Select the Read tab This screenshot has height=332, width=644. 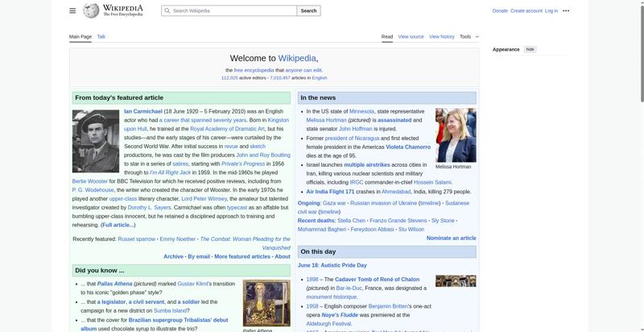(387, 36)
